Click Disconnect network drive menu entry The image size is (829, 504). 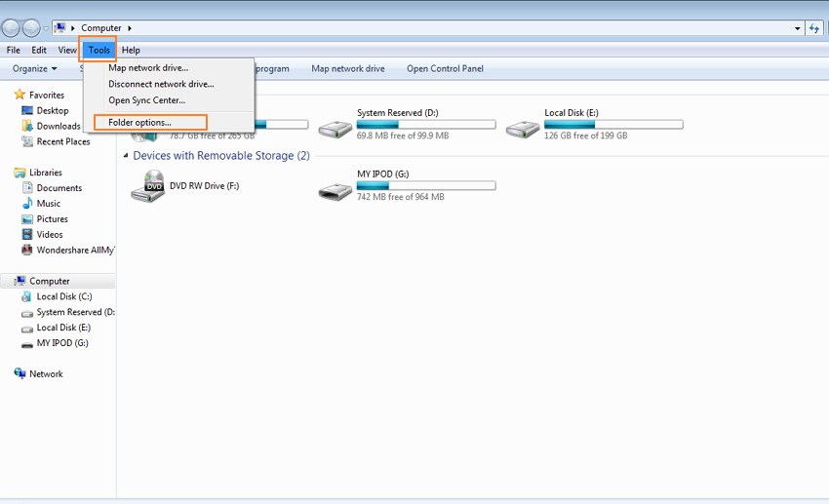pyautogui.click(x=160, y=84)
